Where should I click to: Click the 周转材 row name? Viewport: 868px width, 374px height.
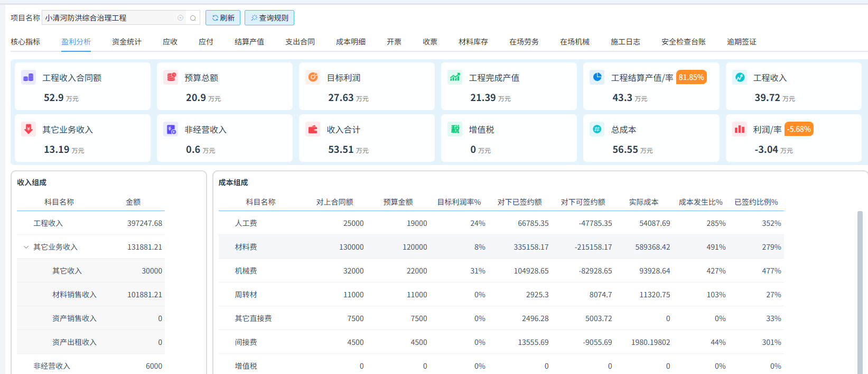coord(246,295)
